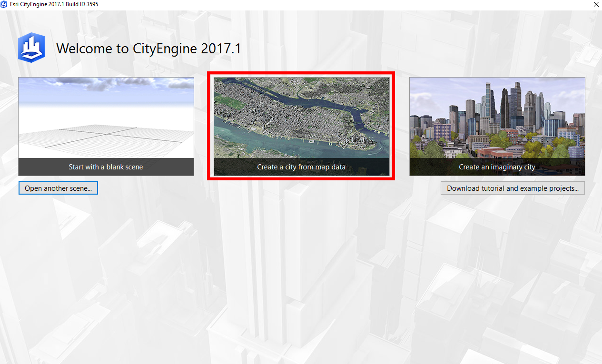Select 'Start with a blank scene' caption
Viewport: 602px width, 364px height.
(x=106, y=167)
